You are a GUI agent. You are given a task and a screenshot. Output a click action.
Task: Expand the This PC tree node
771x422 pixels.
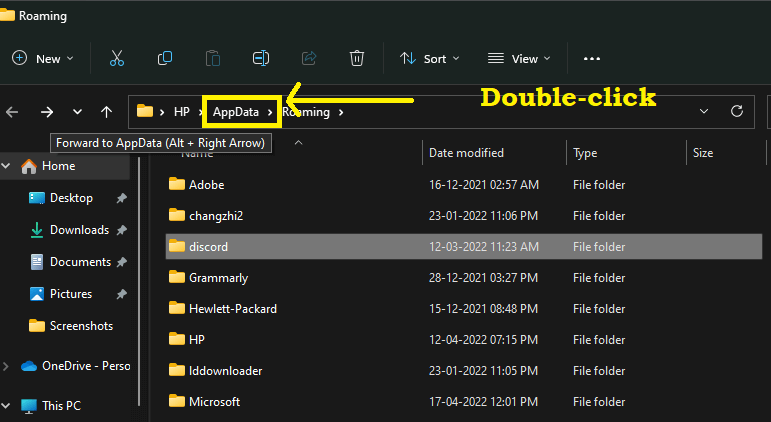click(x=9, y=406)
